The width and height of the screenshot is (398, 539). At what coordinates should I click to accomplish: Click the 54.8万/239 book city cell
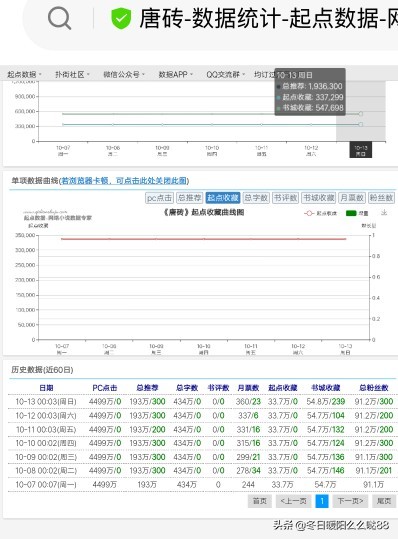[x=325, y=402]
